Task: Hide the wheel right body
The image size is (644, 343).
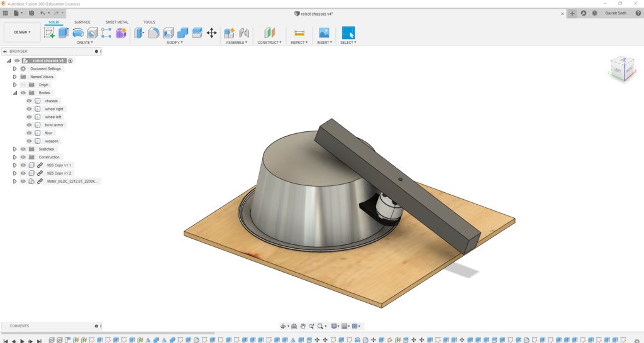Action: tap(29, 109)
